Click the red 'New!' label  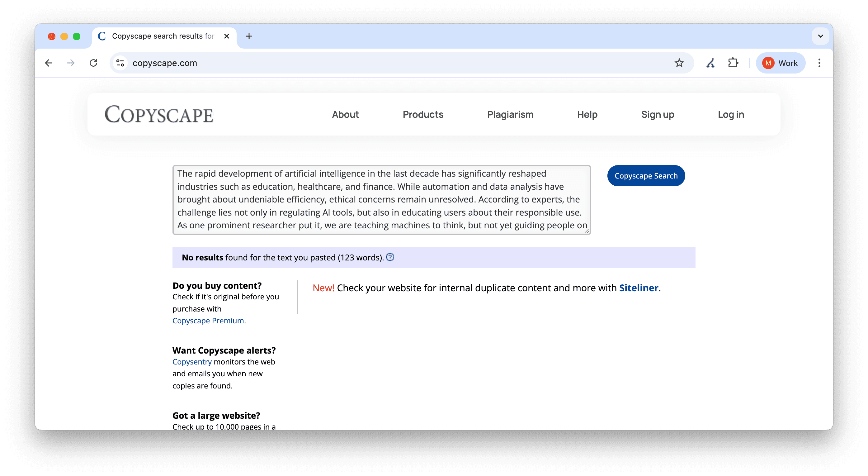(323, 288)
